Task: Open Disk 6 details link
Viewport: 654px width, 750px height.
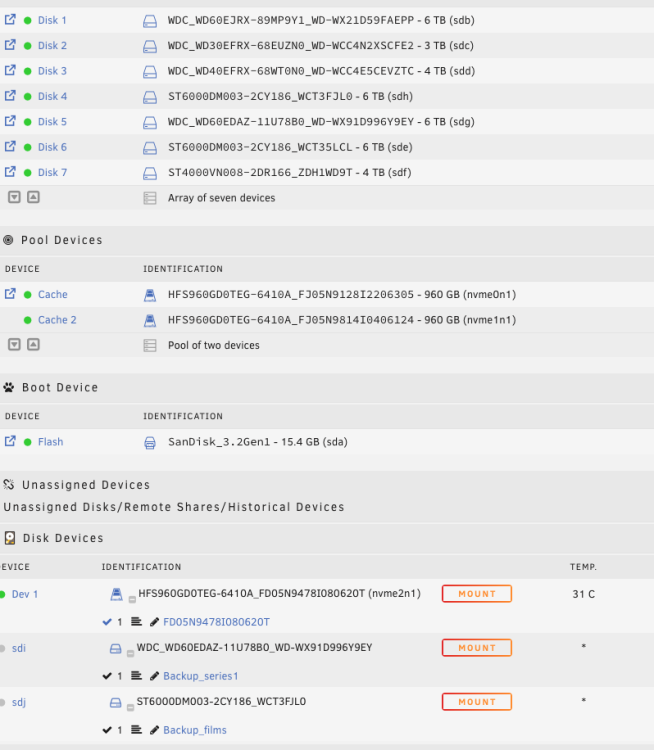Action: (x=52, y=147)
